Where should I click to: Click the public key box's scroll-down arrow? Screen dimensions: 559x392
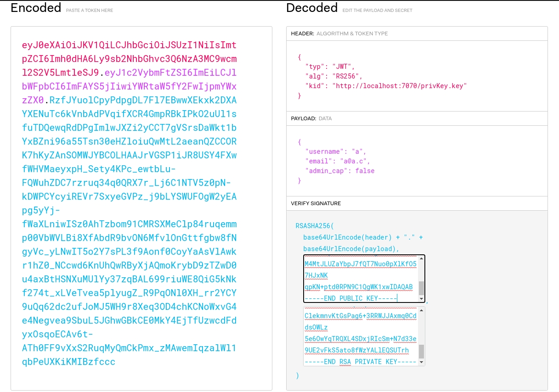(421, 299)
